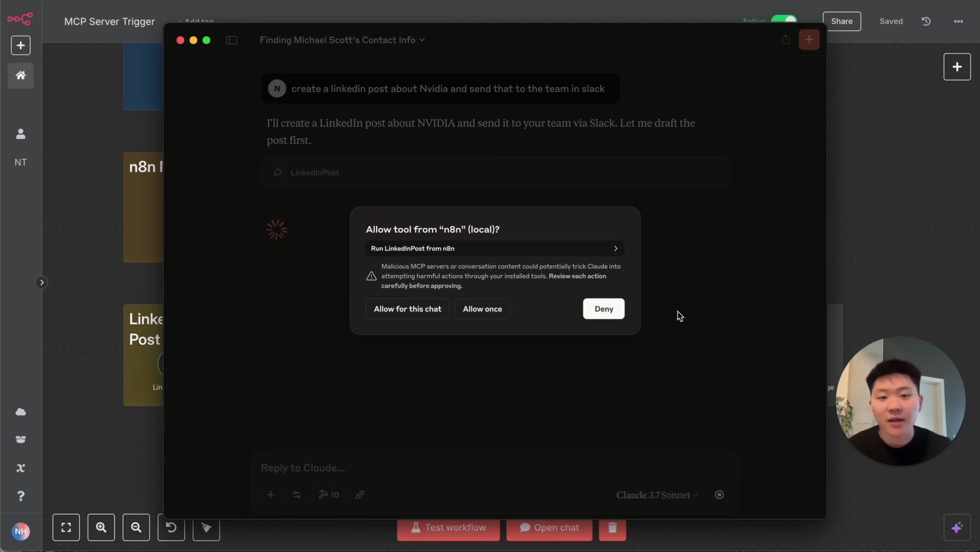The width and height of the screenshot is (980, 552).
Task: Open workflow history clock icon
Action: [926, 21]
